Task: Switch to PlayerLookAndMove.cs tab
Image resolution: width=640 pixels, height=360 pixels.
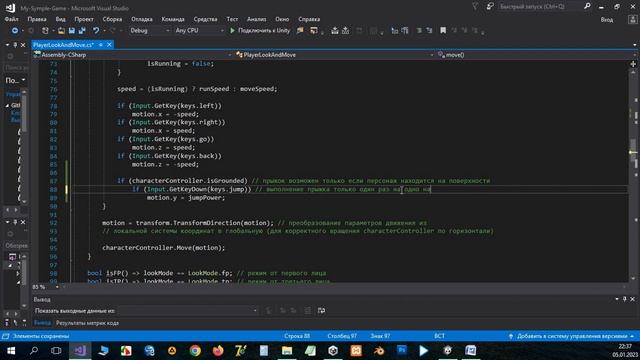Action: (x=63, y=45)
